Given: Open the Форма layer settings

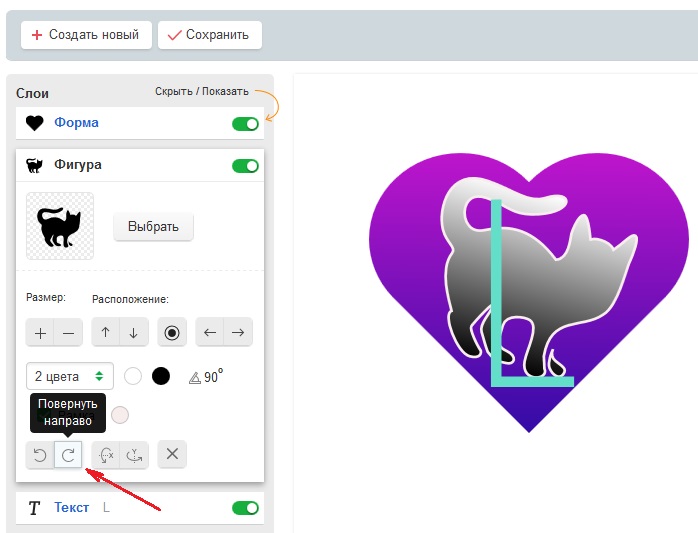Looking at the screenshot, I should [x=77, y=122].
